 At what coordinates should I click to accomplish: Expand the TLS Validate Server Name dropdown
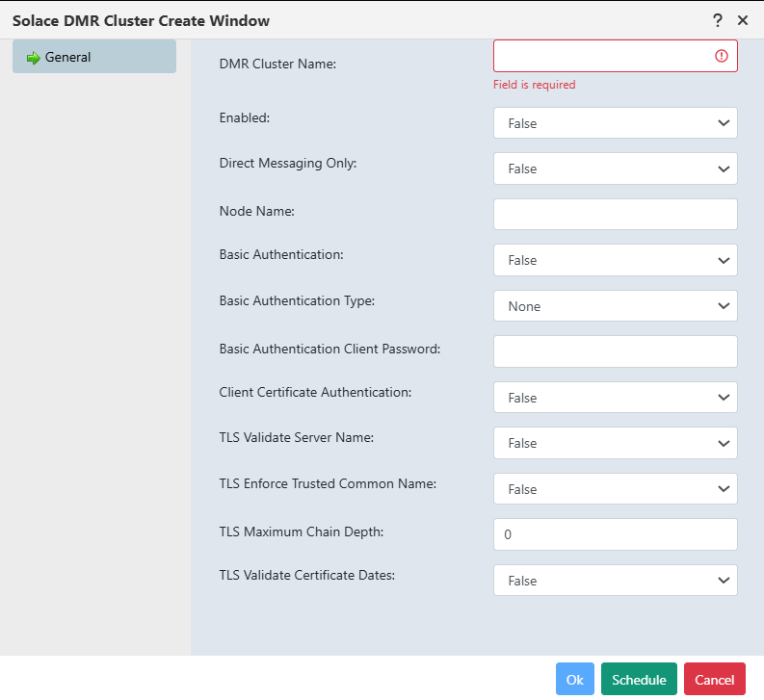pyautogui.click(x=616, y=443)
